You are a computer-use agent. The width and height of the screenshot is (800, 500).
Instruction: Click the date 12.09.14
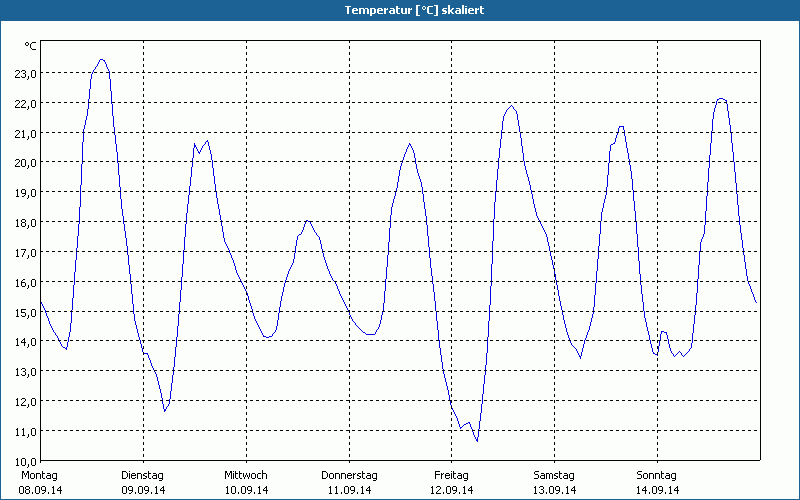click(452, 490)
